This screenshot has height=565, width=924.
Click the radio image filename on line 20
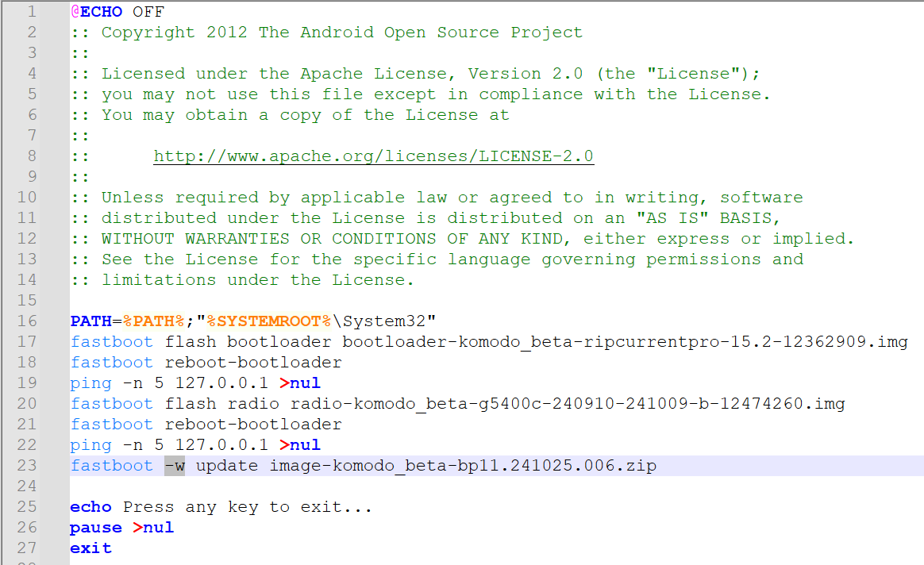tap(567, 404)
